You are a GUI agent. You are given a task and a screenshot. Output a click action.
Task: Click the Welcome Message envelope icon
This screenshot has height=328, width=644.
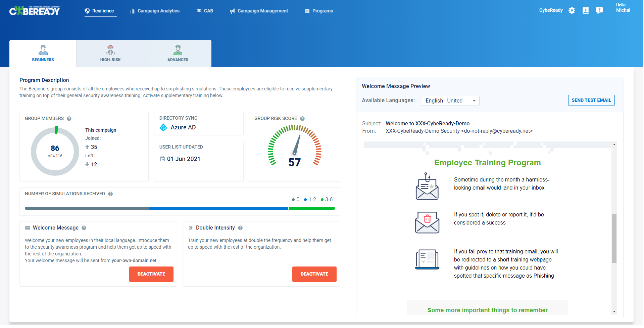point(28,228)
